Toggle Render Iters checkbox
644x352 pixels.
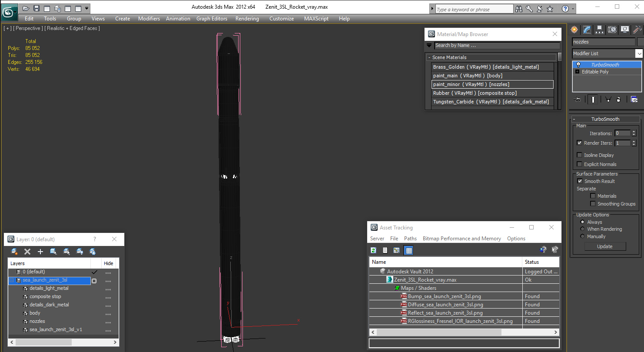click(579, 143)
